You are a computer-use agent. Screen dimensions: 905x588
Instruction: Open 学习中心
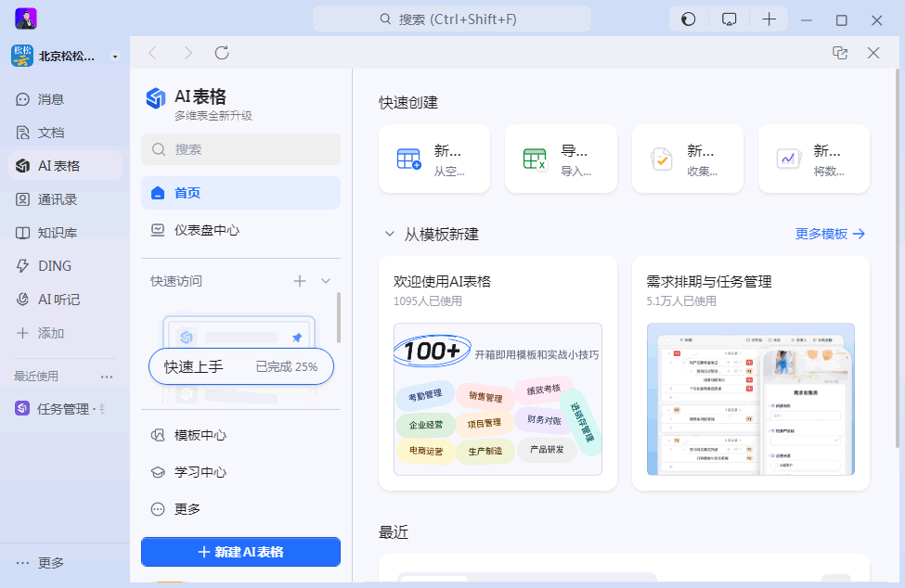point(240,472)
